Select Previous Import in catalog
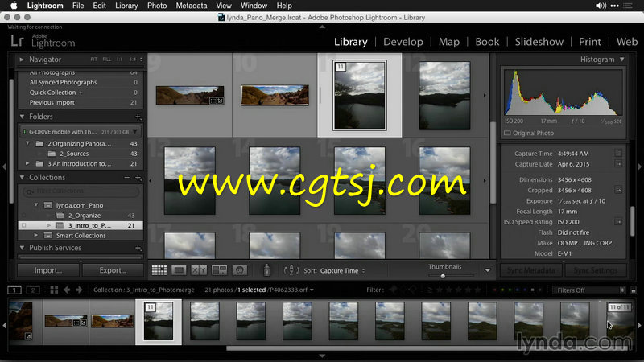The width and height of the screenshot is (644, 362). click(x=80, y=103)
